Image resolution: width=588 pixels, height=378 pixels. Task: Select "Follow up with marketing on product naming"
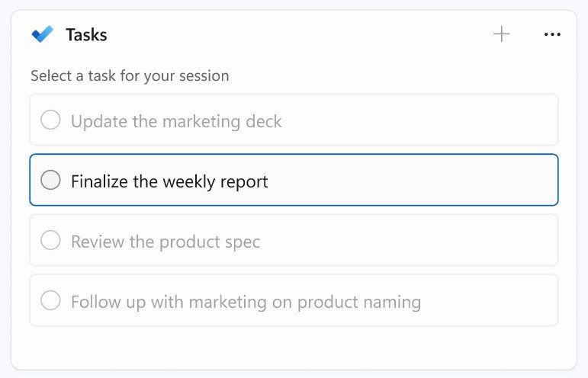(246, 302)
